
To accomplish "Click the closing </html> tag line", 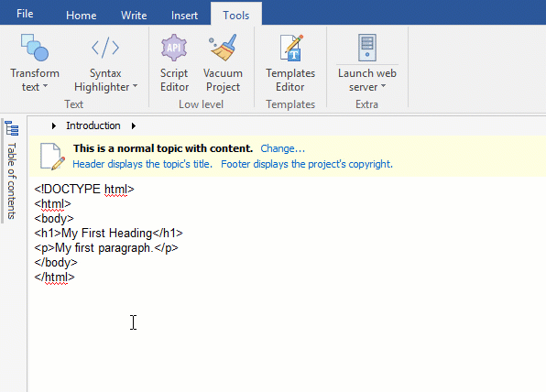I will tap(54, 277).
